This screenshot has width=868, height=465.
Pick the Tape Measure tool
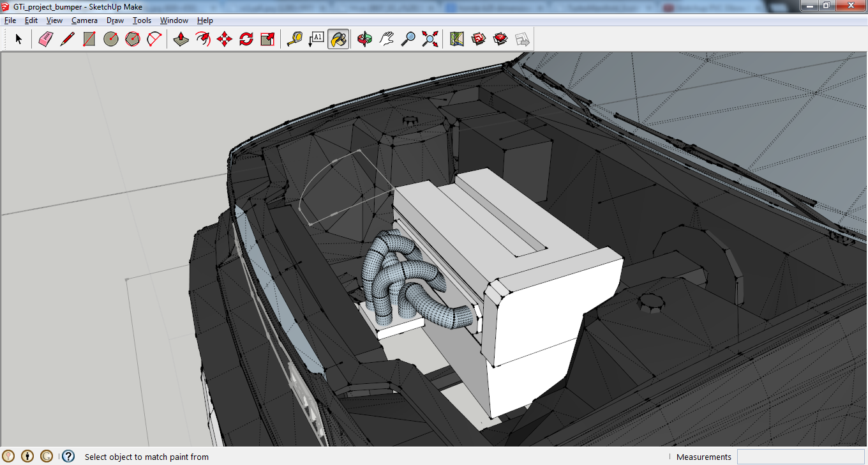(294, 40)
